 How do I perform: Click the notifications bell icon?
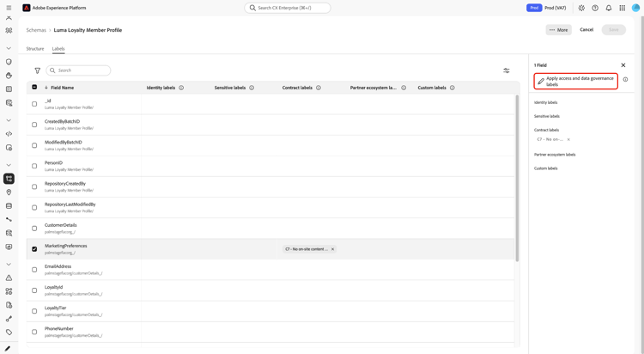point(609,8)
